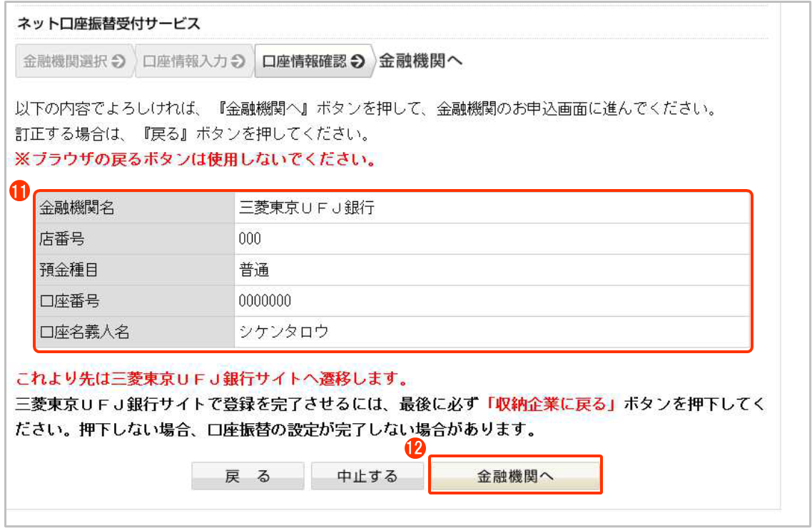The image size is (812, 528).
Task: Click the 預金種目 value 普通
Action: pos(253,270)
